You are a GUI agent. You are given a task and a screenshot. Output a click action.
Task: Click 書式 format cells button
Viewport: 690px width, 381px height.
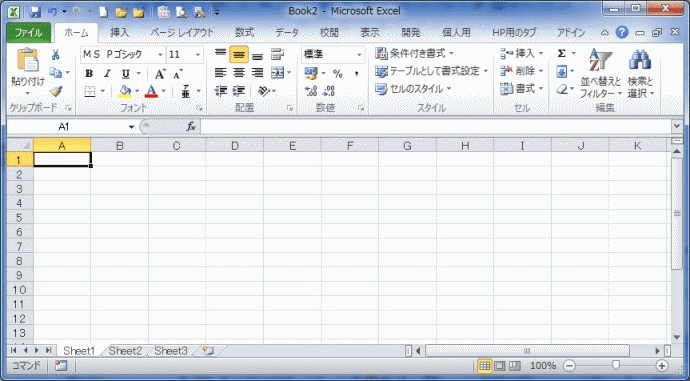522,89
